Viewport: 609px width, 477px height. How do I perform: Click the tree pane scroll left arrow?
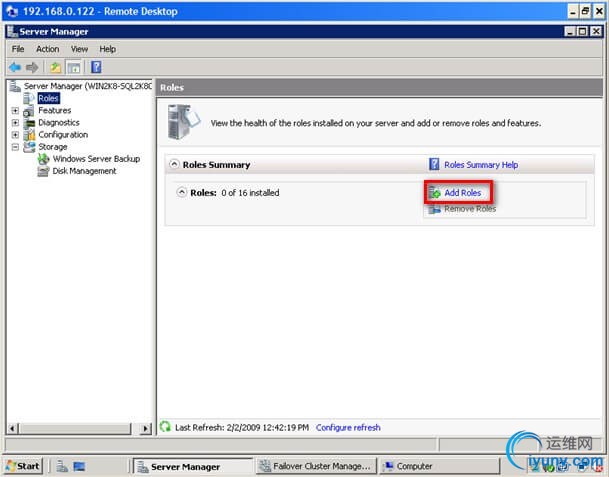coord(12,428)
